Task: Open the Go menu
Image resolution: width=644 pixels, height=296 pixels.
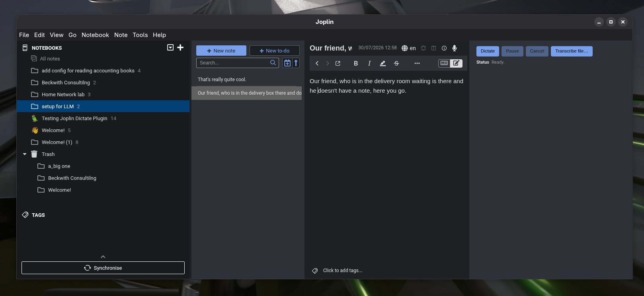Action: [x=72, y=35]
